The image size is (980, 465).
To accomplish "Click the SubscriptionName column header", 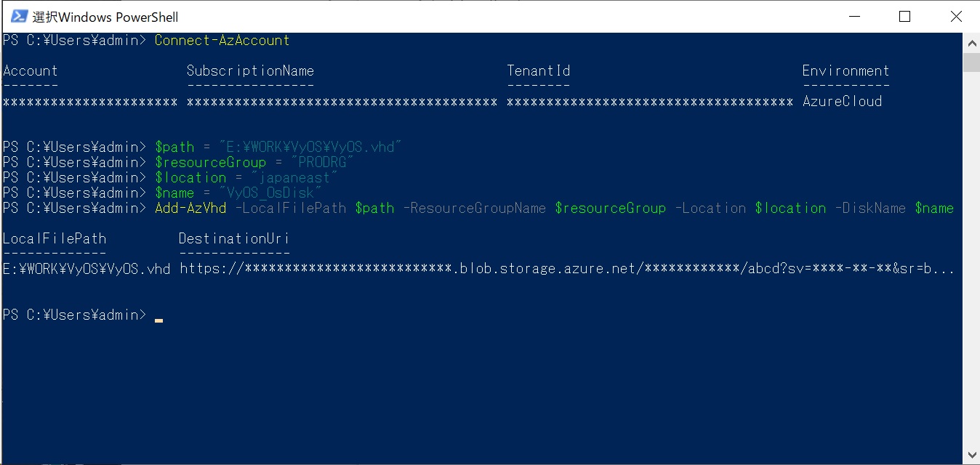I will click(x=250, y=71).
